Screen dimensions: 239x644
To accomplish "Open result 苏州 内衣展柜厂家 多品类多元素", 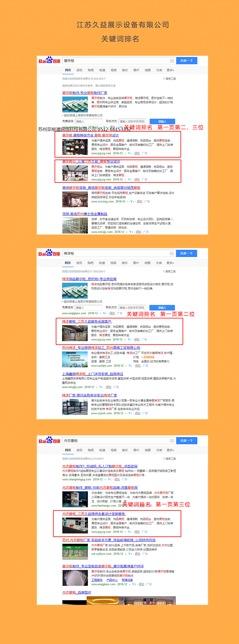I will pyautogui.click(x=109, y=540).
